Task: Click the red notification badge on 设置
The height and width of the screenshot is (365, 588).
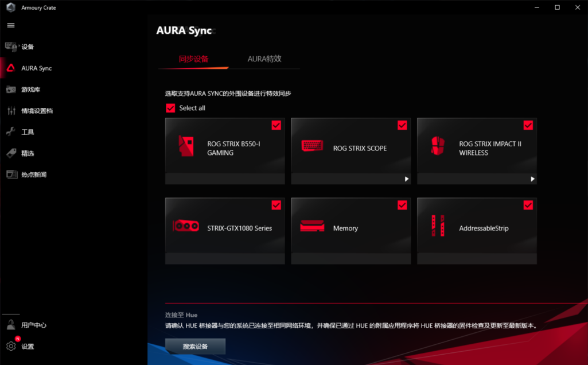Action: tap(17, 339)
